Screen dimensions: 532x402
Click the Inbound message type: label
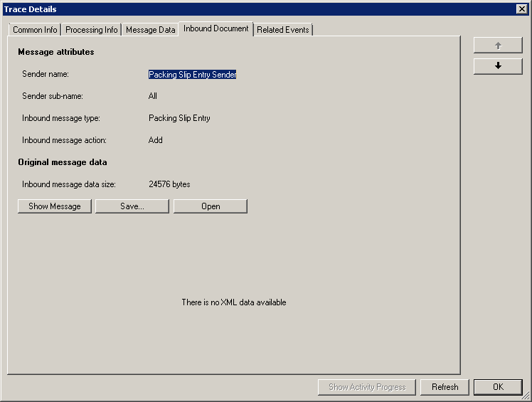point(61,118)
